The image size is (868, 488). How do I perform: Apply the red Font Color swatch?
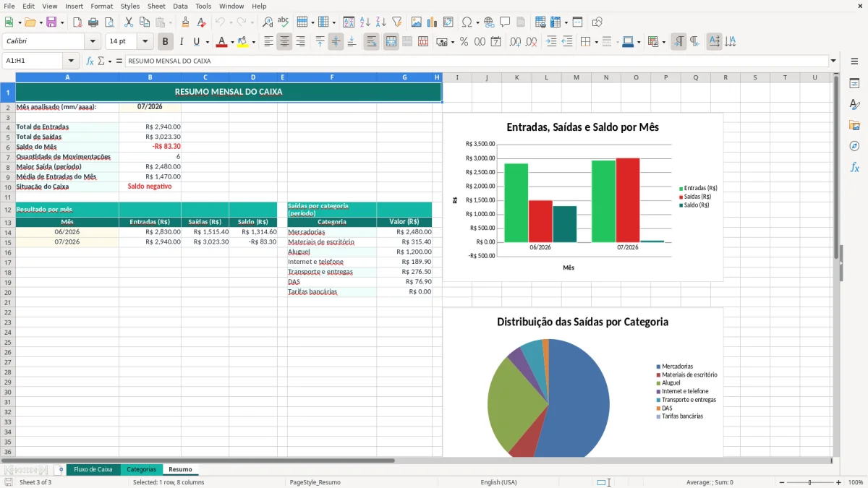click(x=221, y=42)
